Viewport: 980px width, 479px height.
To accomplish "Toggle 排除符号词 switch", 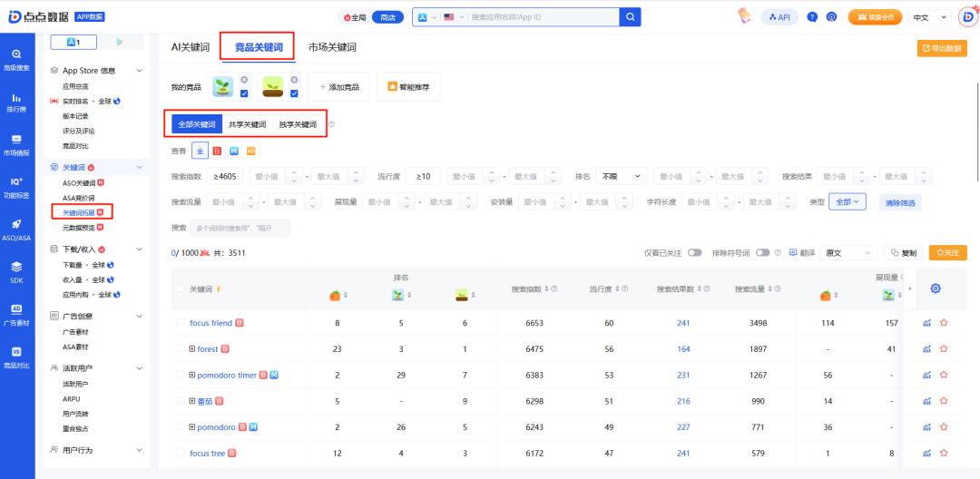I will pos(762,253).
